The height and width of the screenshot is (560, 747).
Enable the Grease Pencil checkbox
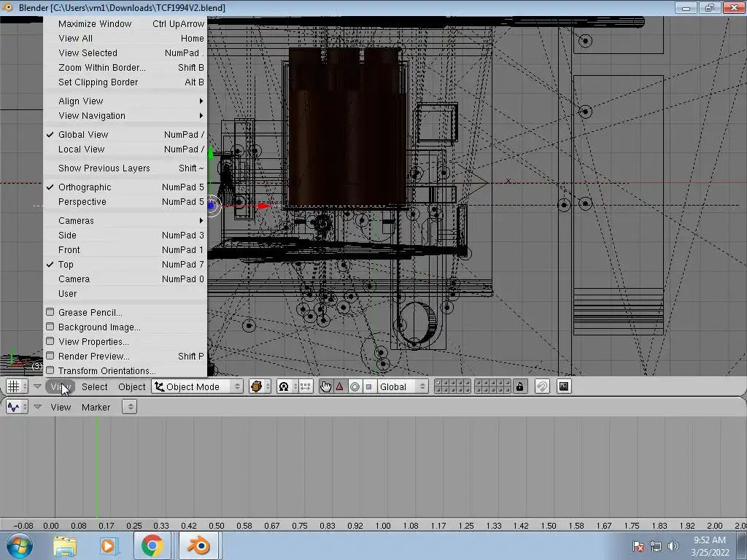coord(50,312)
